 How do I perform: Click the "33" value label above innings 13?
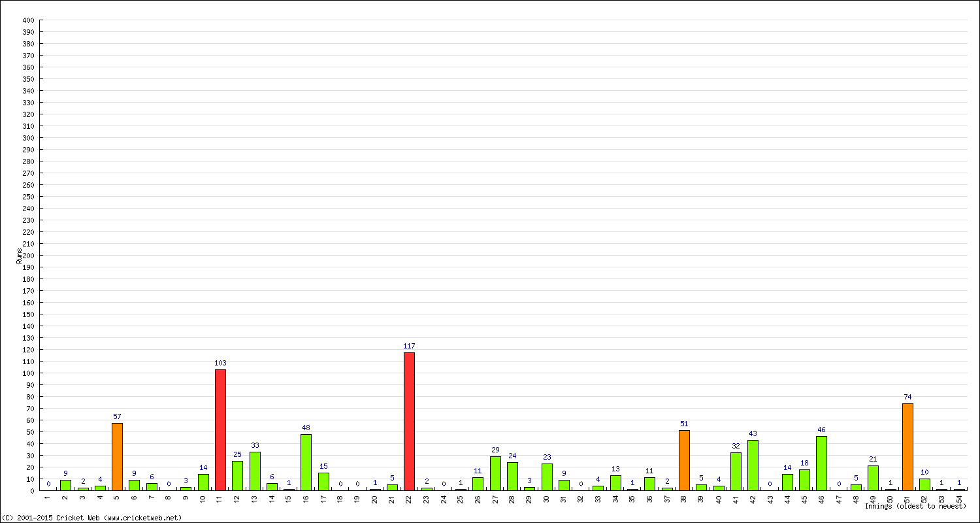[x=255, y=445]
